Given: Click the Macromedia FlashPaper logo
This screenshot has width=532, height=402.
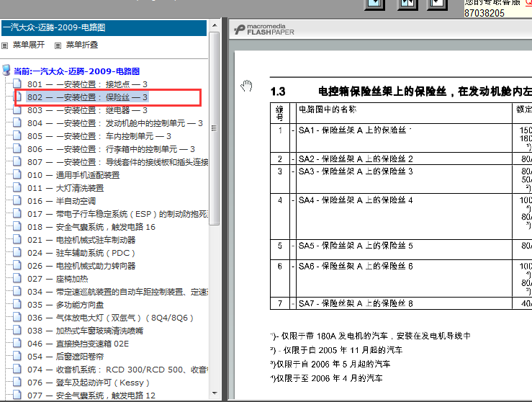Looking at the screenshot, I should pos(264,30).
